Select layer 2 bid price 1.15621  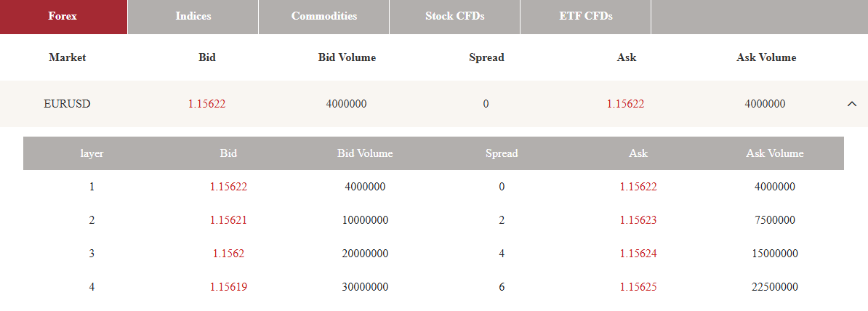[228, 220]
